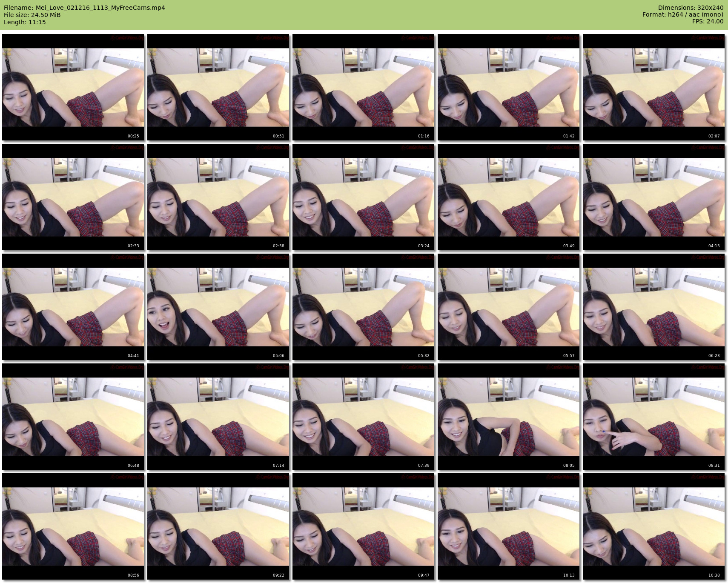Choose the frame marked 10:38
Viewport: 728px width, 583px height.
(654, 526)
